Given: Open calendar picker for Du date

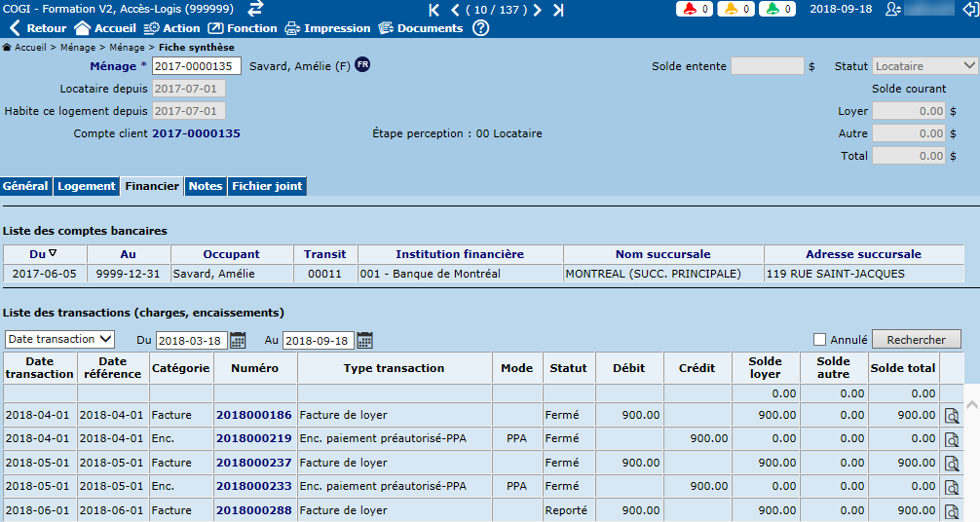Looking at the screenshot, I should coord(238,340).
